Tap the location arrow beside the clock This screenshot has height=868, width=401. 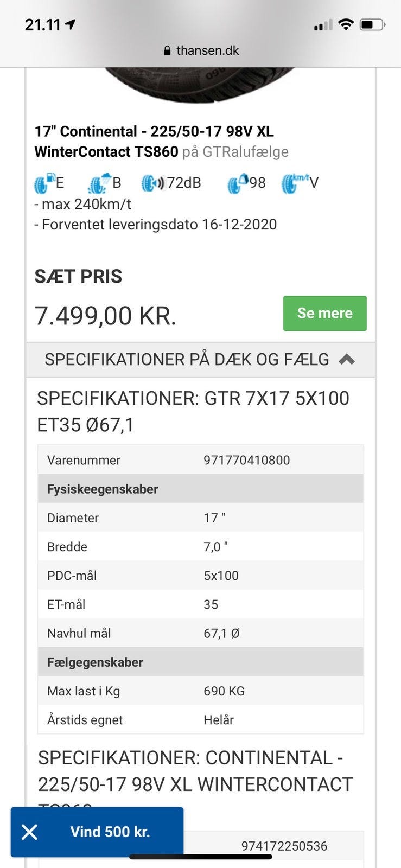[x=70, y=25]
